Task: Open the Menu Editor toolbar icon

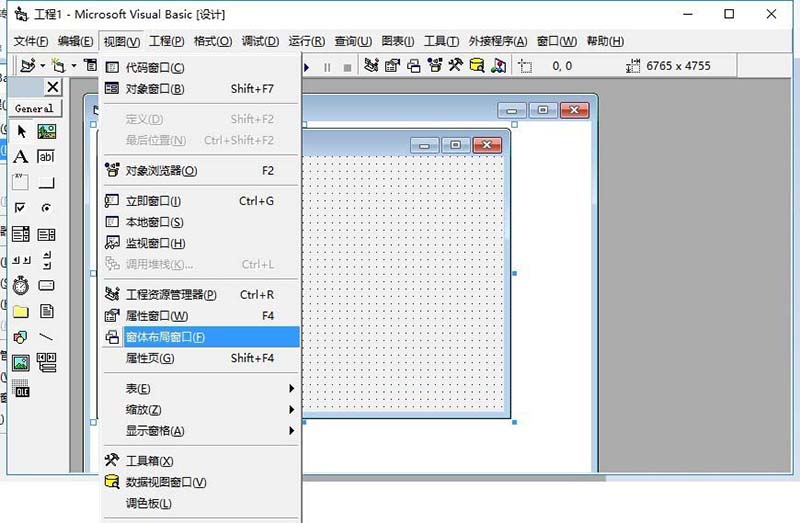Action: tap(90, 66)
